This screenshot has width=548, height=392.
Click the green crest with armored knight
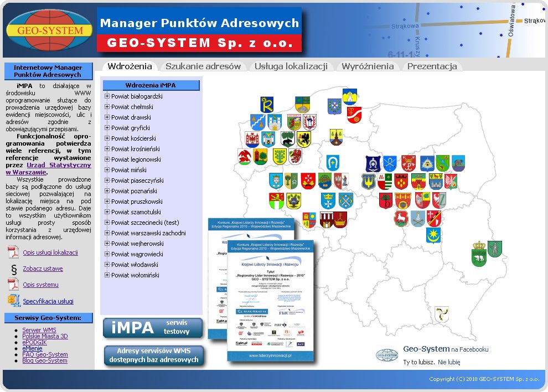pos(495,249)
